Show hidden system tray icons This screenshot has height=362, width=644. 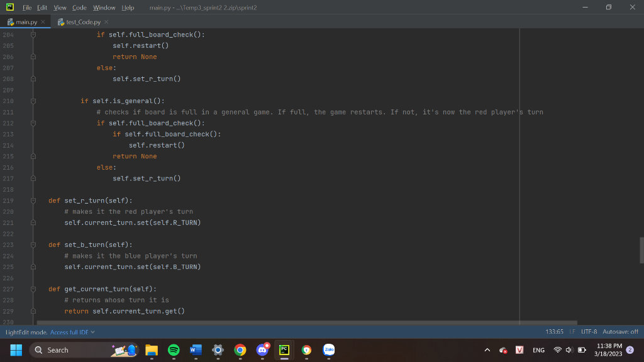487,350
